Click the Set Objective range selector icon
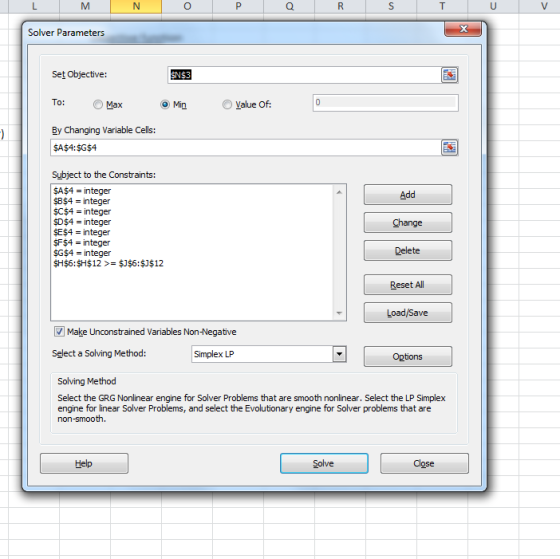 tap(449, 75)
